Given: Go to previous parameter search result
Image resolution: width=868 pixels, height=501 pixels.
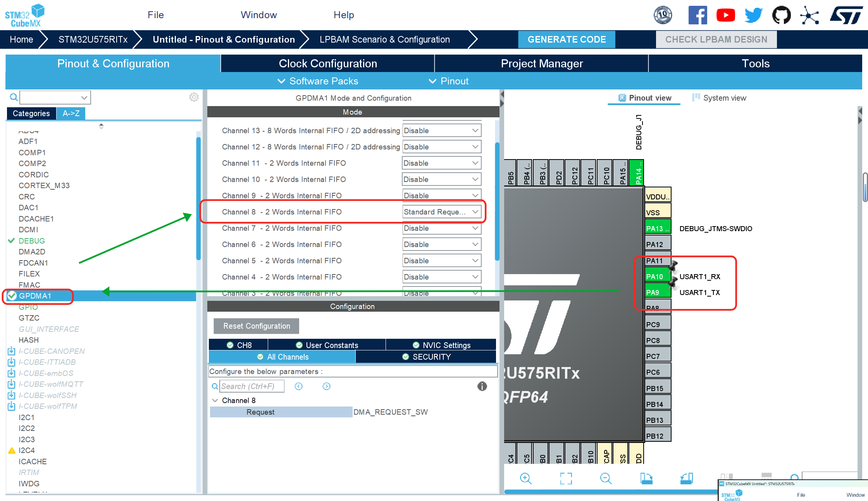Looking at the screenshot, I should [x=298, y=386].
